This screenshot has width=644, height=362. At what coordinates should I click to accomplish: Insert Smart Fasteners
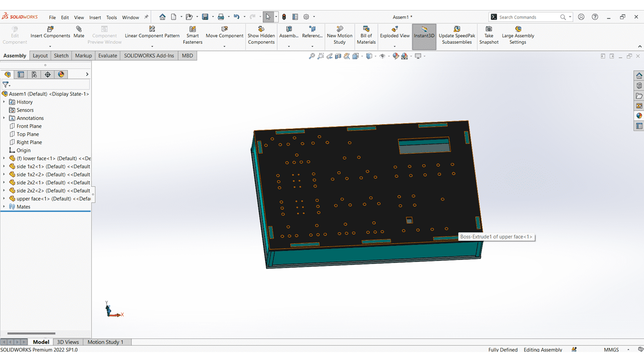[x=193, y=35]
